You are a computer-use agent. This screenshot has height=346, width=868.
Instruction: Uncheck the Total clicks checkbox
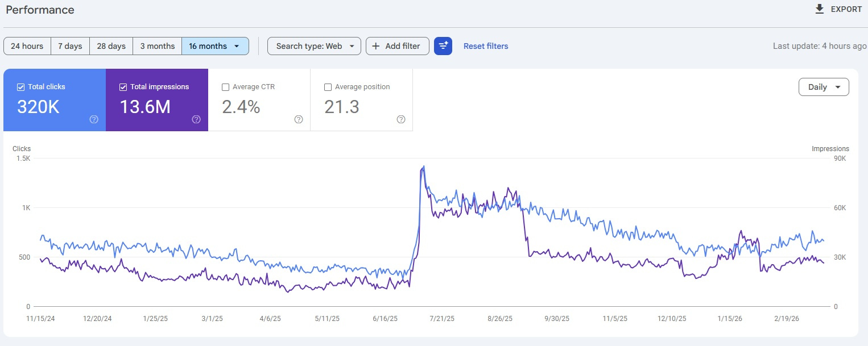[x=21, y=87]
